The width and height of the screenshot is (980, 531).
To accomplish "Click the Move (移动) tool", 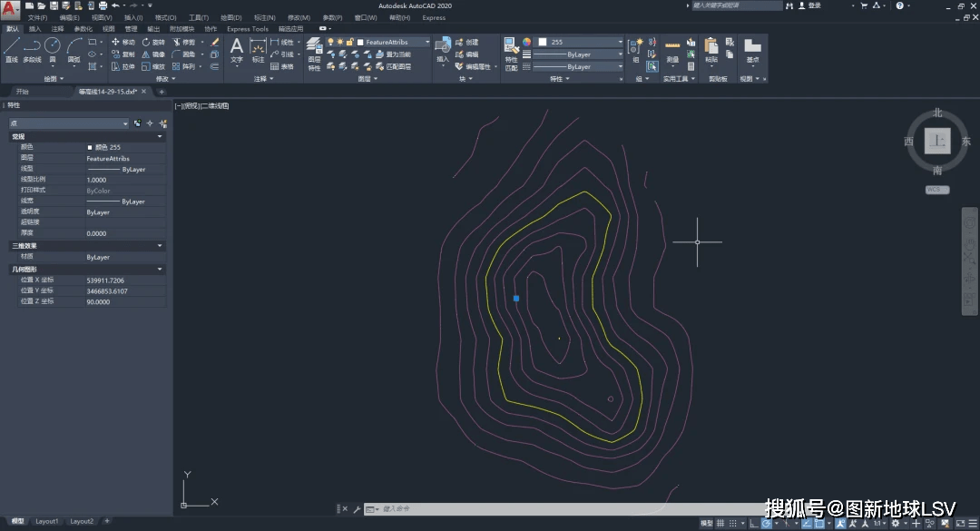I will click(123, 42).
